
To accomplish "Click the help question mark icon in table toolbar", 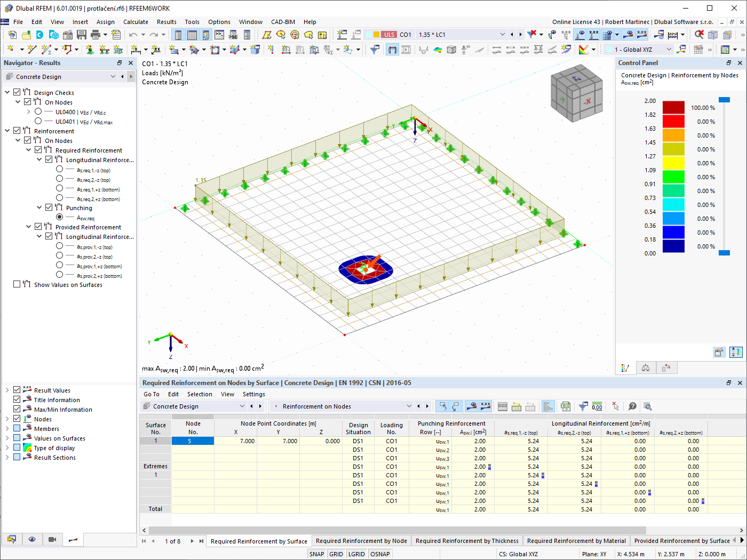I will pyautogui.click(x=632, y=406).
